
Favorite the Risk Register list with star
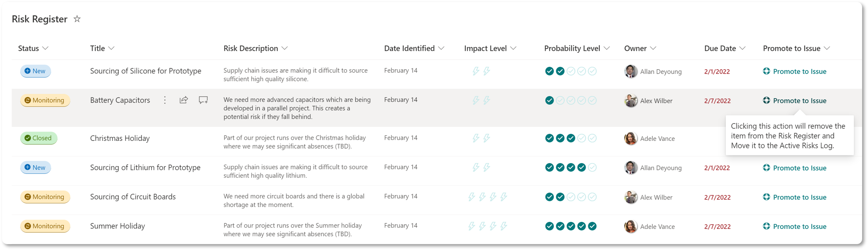tap(77, 19)
